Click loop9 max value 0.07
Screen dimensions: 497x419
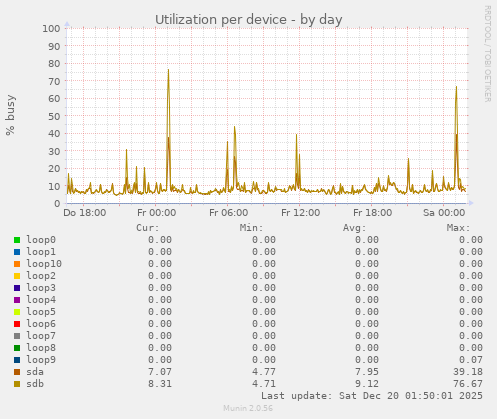click(x=471, y=360)
